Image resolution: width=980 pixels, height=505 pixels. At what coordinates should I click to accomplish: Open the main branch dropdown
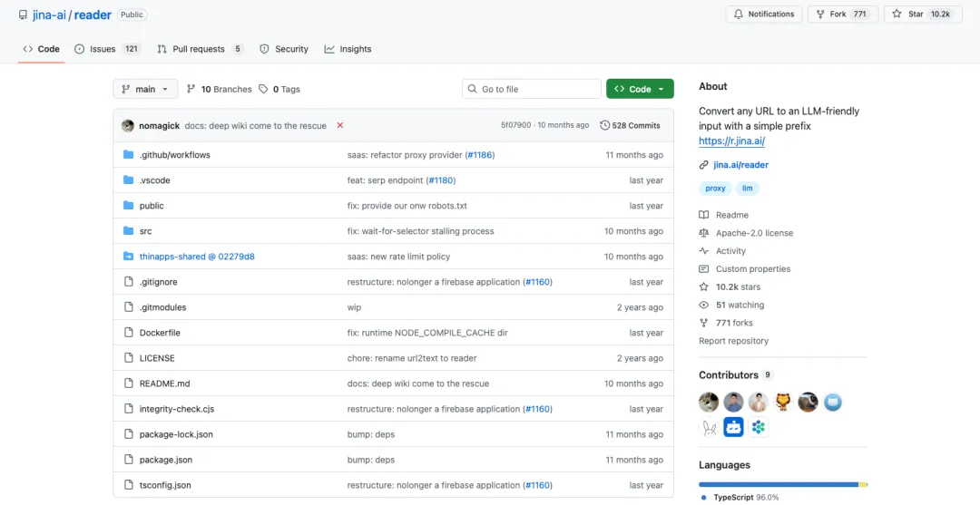tap(145, 89)
